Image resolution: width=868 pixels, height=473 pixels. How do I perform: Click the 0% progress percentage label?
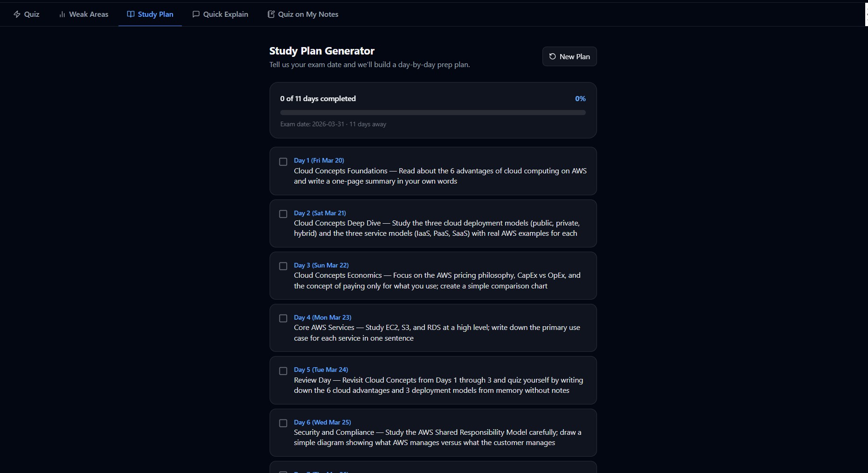580,99
